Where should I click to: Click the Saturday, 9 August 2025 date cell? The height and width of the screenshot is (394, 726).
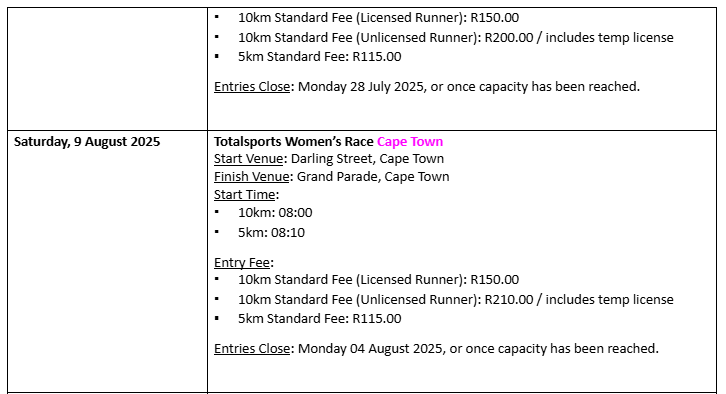[107, 262]
